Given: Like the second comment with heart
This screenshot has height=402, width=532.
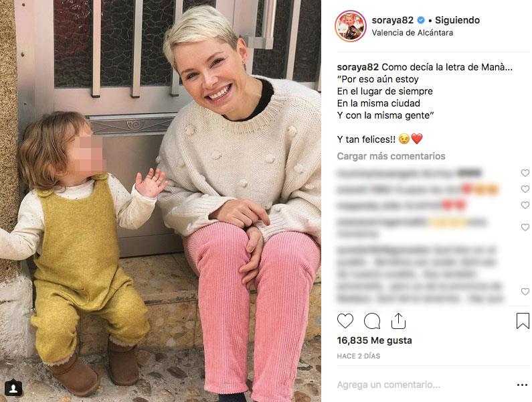Looking at the screenshot, I should [x=525, y=189].
